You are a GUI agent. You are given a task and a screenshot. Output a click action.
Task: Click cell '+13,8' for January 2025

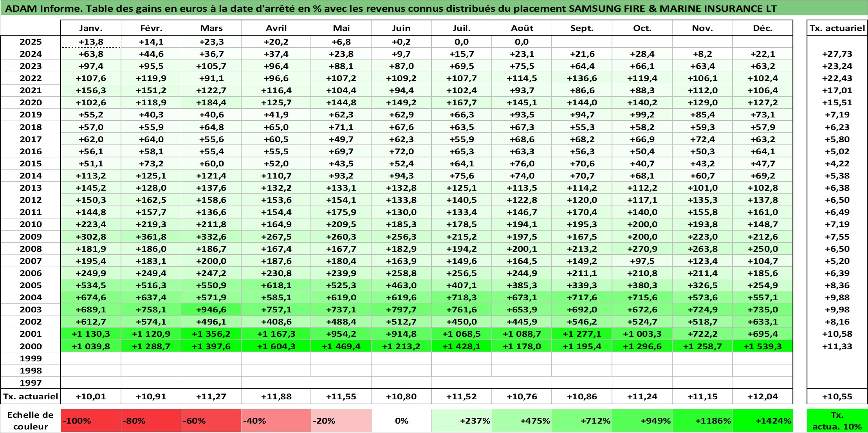(x=91, y=42)
